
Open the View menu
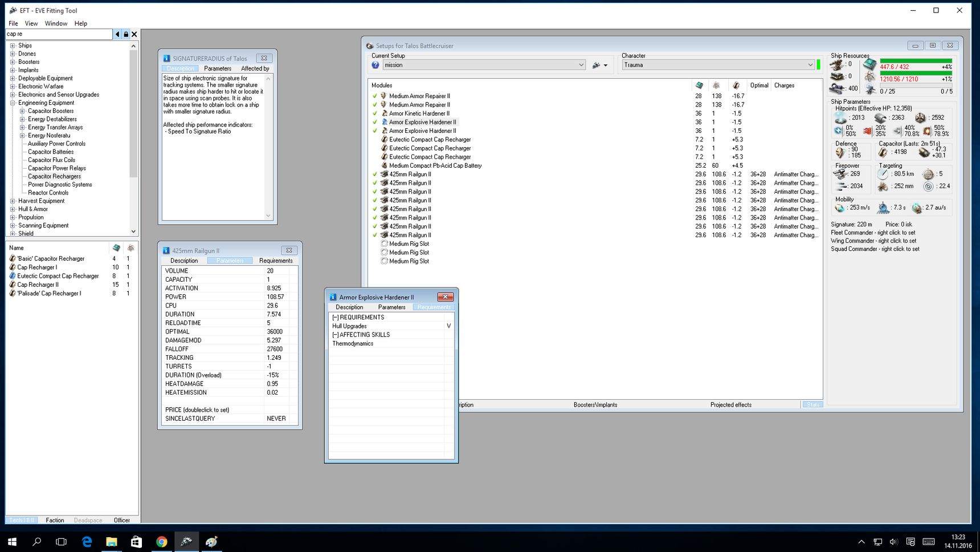point(31,23)
